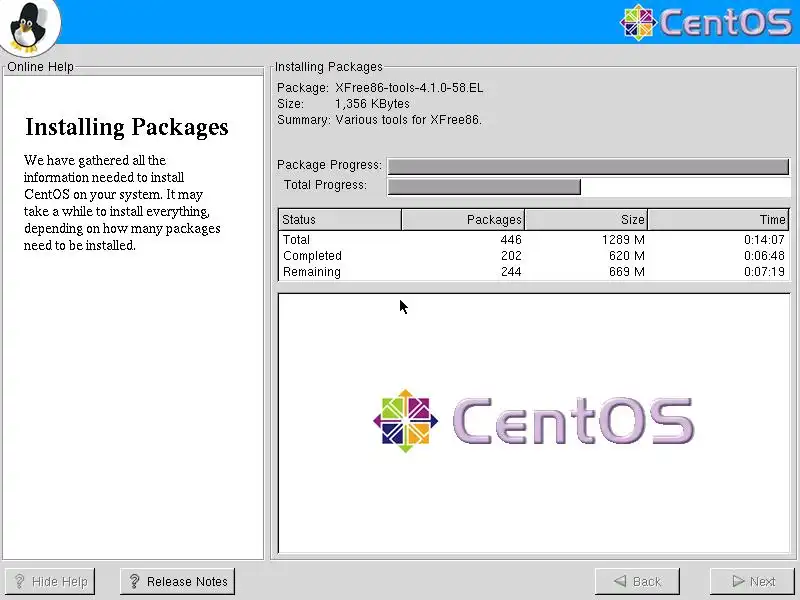
Task: Click the large CentOS banner image
Action: tap(534, 421)
